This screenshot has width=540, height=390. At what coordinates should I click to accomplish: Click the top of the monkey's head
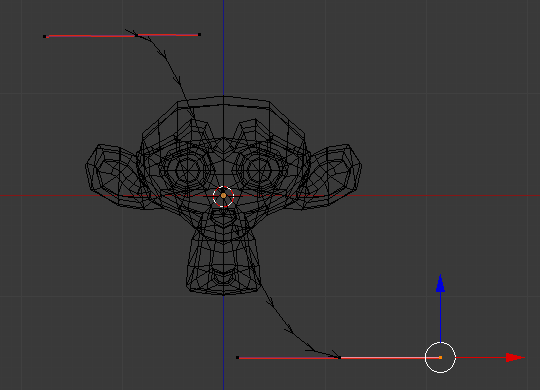click(x=223, y=100)
